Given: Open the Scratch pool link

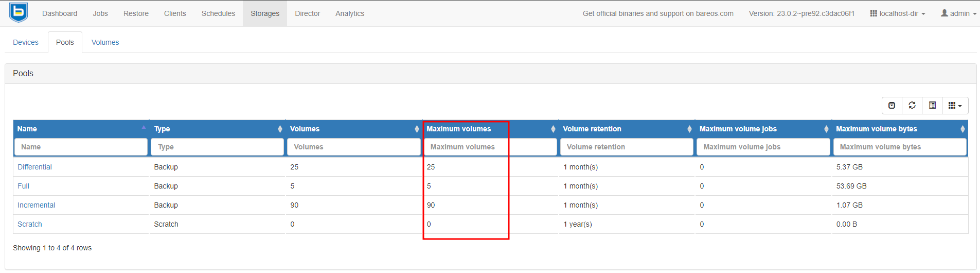Looking at the screenshot, I should tap(30, 224).
